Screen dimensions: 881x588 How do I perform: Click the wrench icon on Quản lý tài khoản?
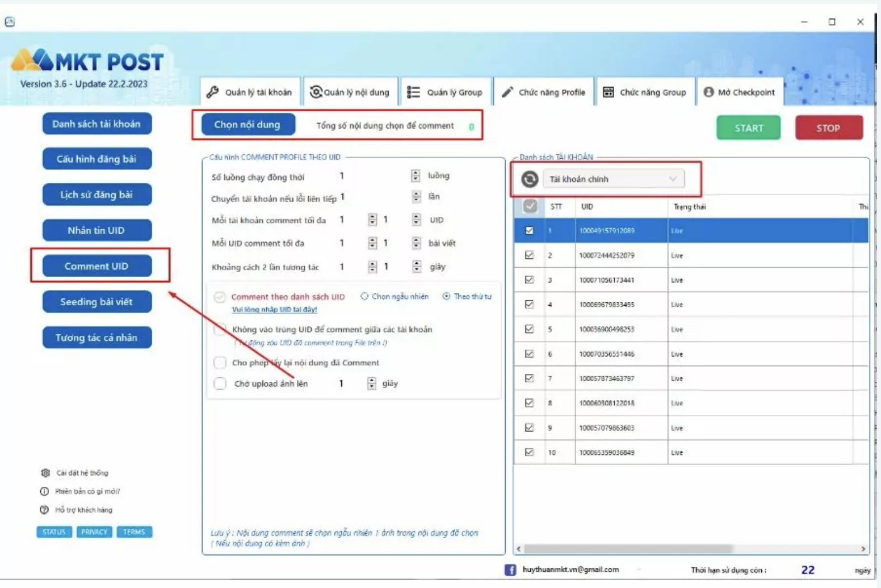pyautogui.click(x=213, y=92)
